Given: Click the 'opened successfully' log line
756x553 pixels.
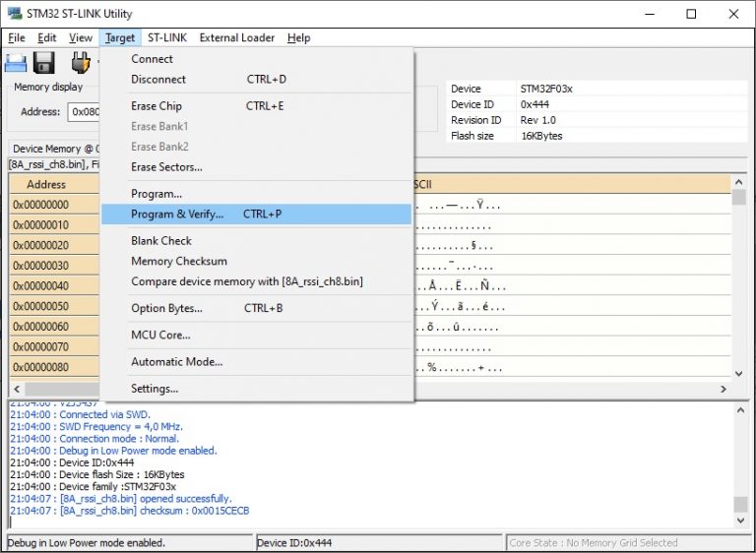Looking at the screenshot, I should point(120,499).
